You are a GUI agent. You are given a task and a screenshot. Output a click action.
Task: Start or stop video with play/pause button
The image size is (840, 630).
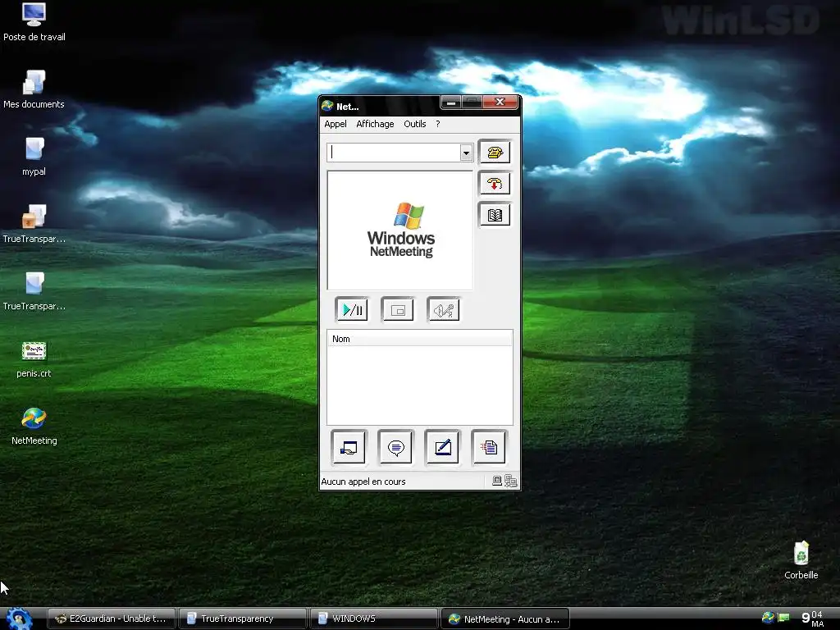click(x=352, y=309)
